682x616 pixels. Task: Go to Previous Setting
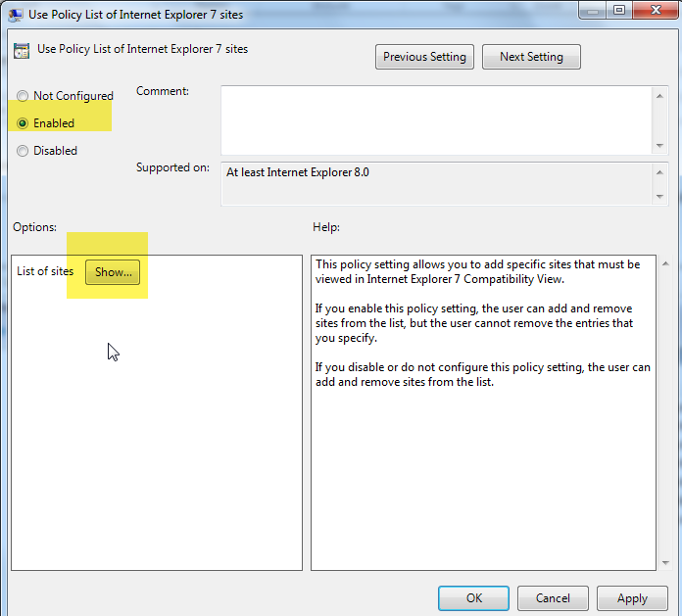(424, 57)
